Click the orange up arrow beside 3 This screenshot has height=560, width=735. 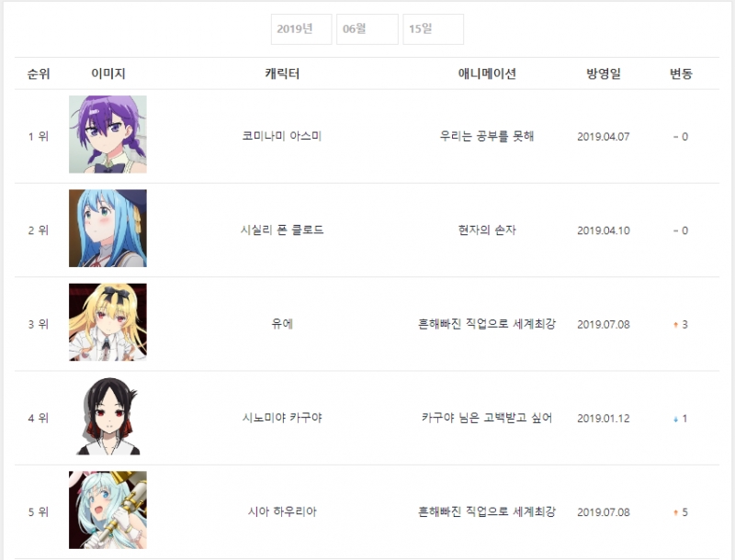pos(675,324)
